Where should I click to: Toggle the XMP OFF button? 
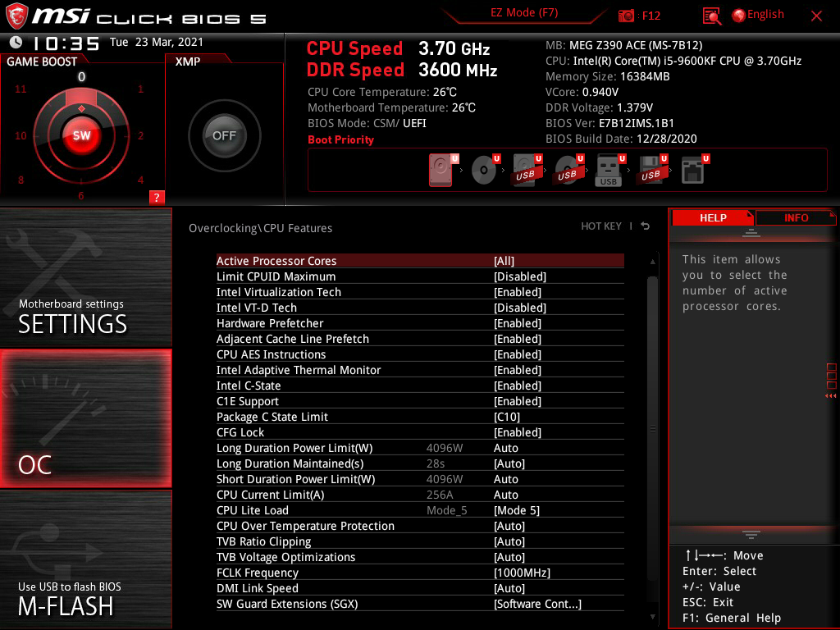[222, 136]
